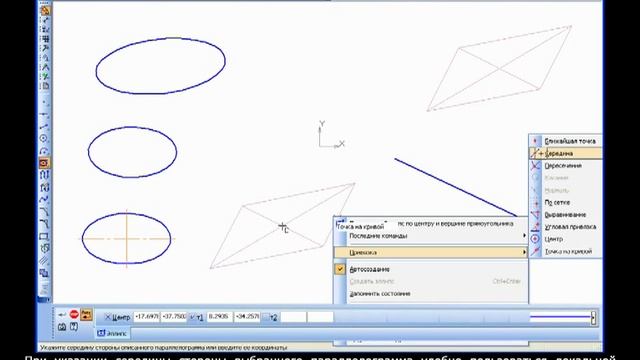Select the Line segment tool
The image size is (640, 360).
click(45, 127)
